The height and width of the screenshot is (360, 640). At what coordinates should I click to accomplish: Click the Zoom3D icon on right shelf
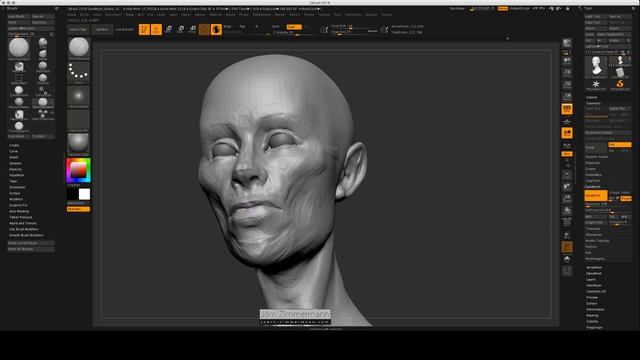567,198
